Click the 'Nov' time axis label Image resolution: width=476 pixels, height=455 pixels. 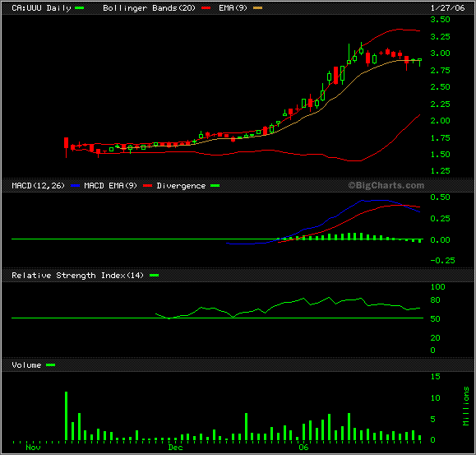(x=33, y=448)
